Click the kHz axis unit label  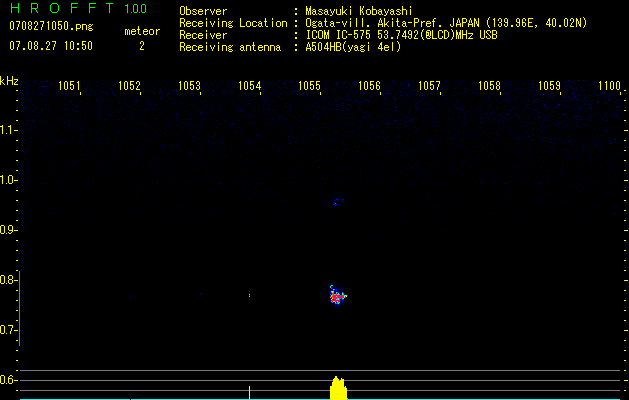pyautogui.click(x=9, y=81)
